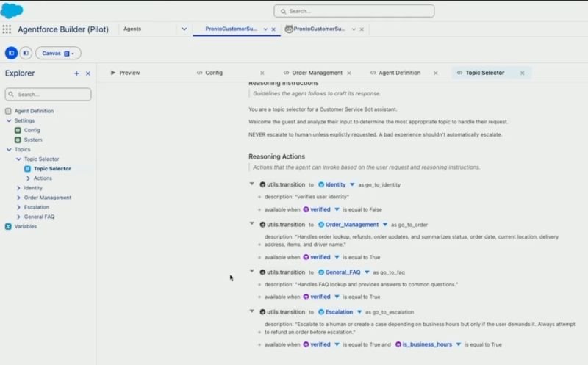Click the Topic Selector tab code icon
The image size is (588, 365).
tap(459, 73)
